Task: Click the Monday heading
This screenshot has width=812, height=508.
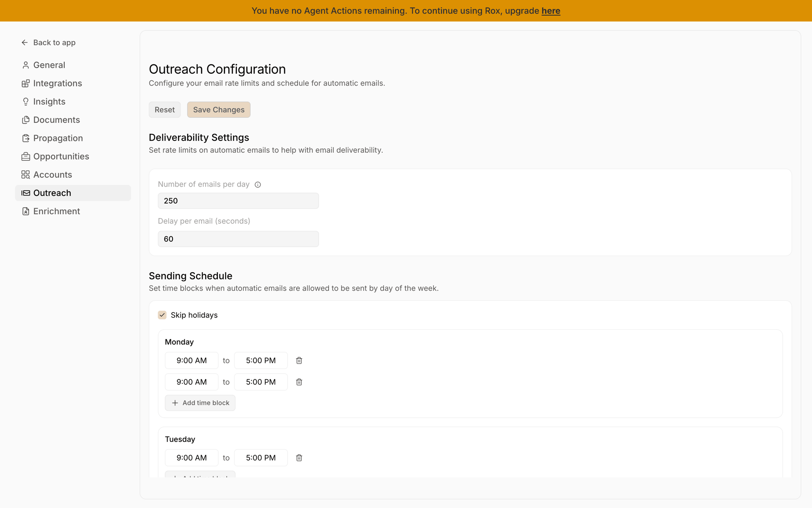Action: [x=179, y=342]
